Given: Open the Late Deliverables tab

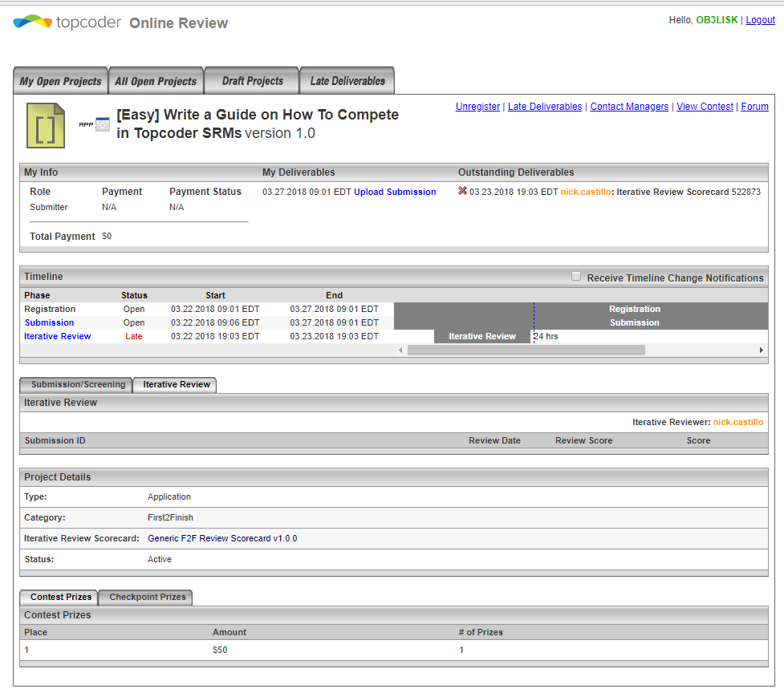Looking at the screenshot, I should (x=347, y=81).
